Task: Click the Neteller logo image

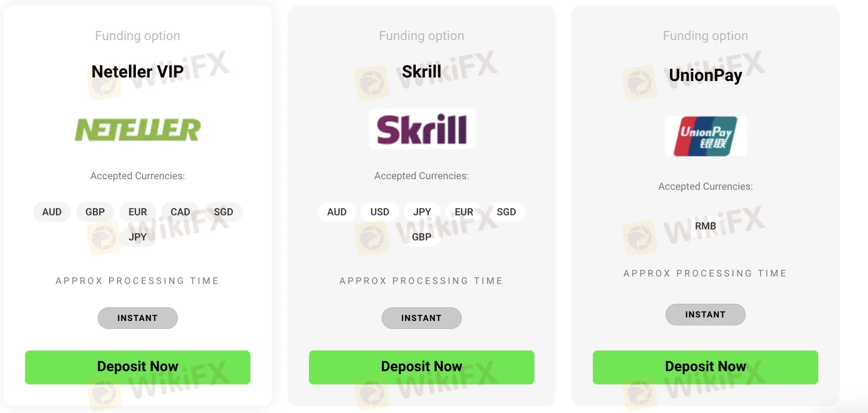Action: click(137, 129)
